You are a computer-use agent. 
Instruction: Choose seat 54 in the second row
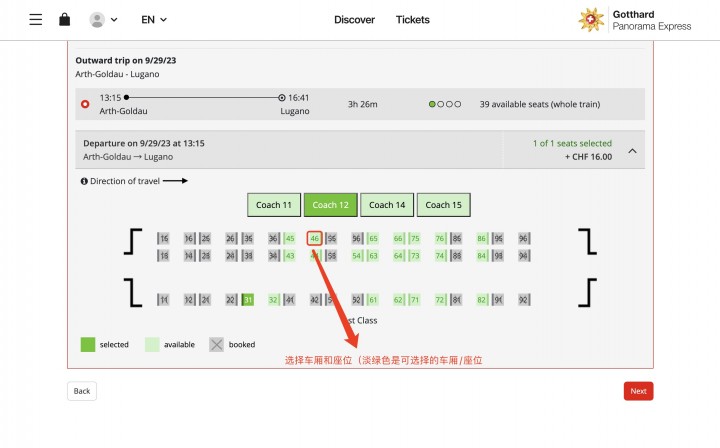tap(357, 256)
